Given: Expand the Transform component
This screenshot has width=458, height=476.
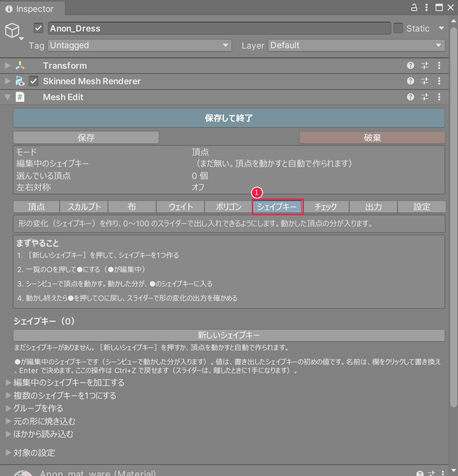Looking at the screenshot, I should click(8, 65).
